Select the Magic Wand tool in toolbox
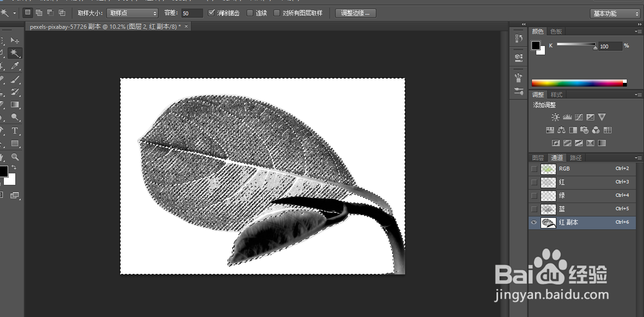Image resolution: width=644 pixels, height=317 pixels. [x=15, y=53]
